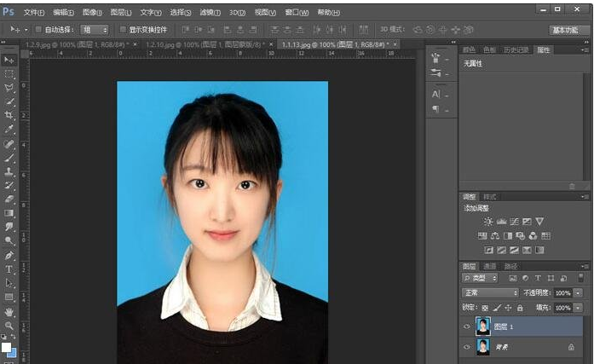Select the Move tool in the toolbox
Viewport: 594px width, 364px height.
(x=9, y=60)
